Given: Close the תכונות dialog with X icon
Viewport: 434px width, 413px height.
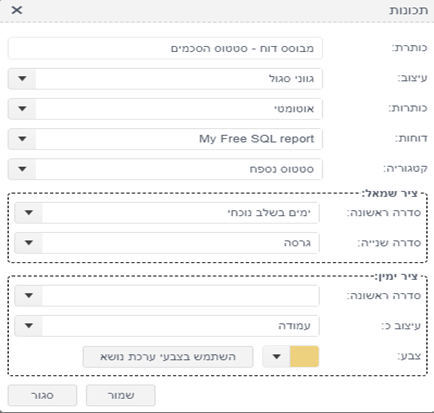Looking at the screenshot, I should tap(17, 10).
